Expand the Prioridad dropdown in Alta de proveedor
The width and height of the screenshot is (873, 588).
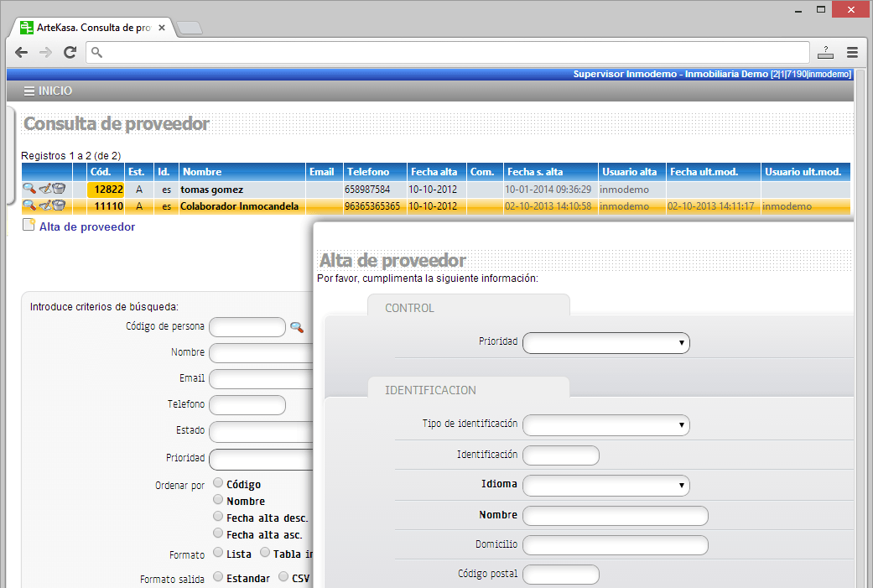[x=605, y=342]
